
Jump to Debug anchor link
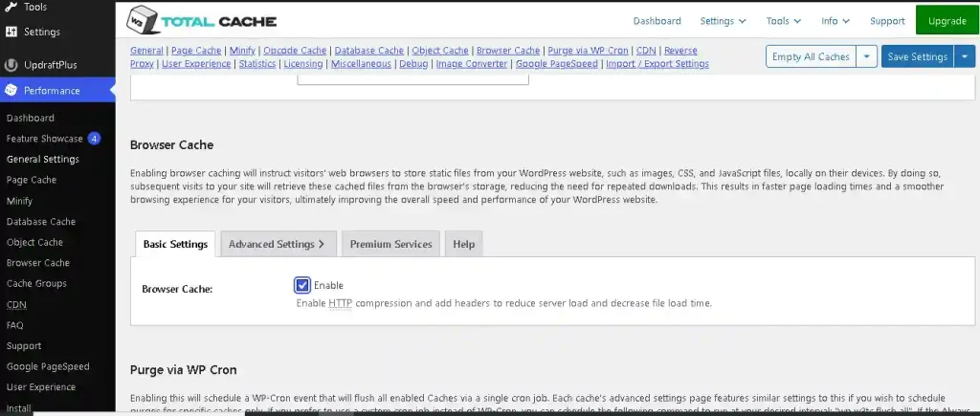413,64
